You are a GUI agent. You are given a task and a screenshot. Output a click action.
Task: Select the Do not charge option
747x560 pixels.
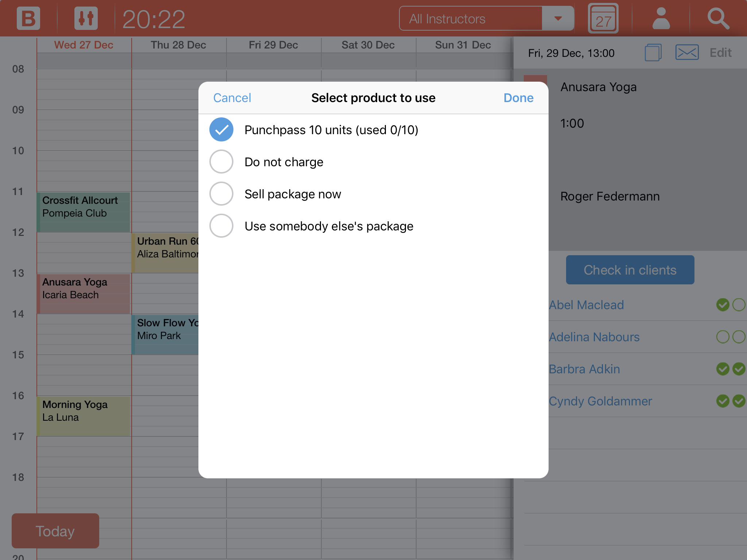pyautogui.click(x=221, y=162)
